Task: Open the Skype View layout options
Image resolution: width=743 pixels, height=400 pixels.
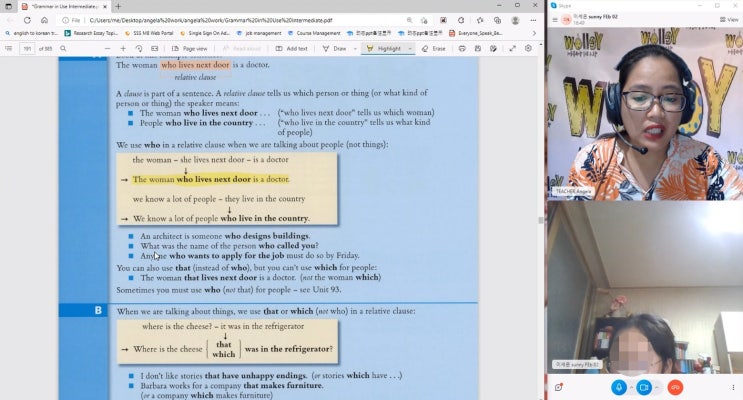Action: pos(729,19)
